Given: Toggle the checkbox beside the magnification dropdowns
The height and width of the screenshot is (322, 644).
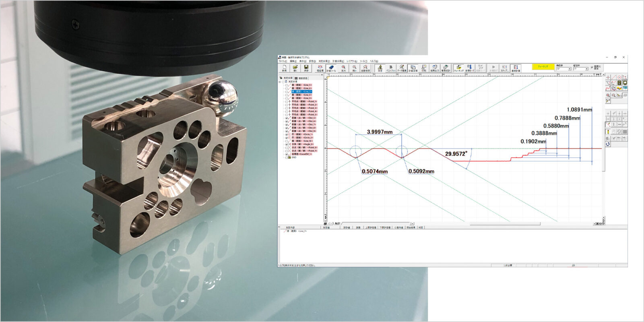Looking at the screenshot, I should pyautogui.click(x=592, y=67).
